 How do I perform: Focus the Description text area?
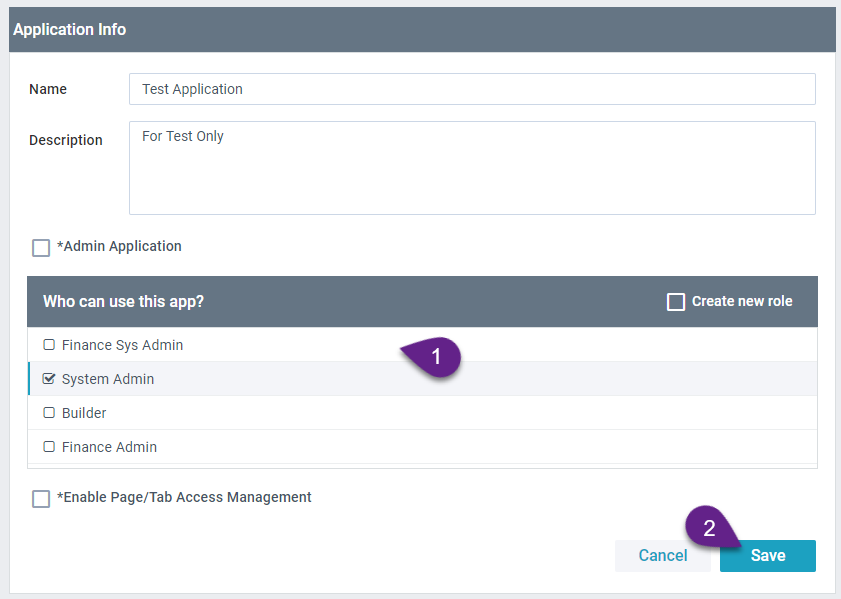472,167
